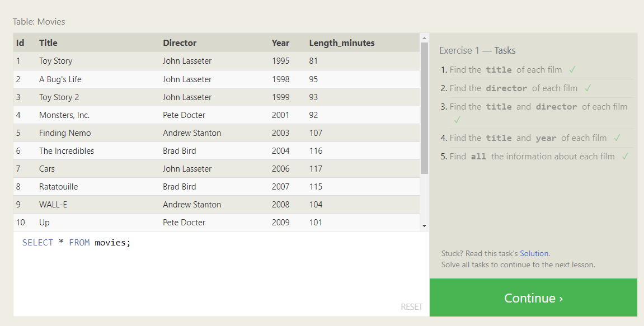Click the table scrollbar down arrow

424,225
